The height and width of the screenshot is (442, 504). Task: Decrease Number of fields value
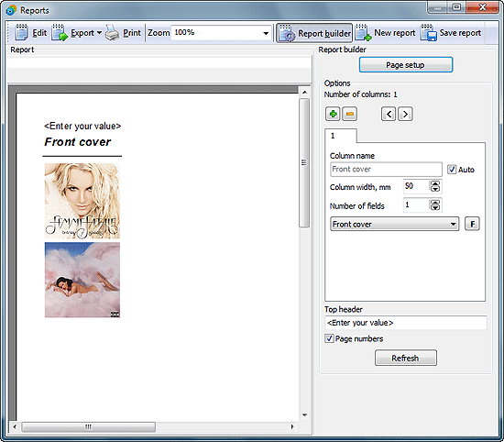point(435,208)
